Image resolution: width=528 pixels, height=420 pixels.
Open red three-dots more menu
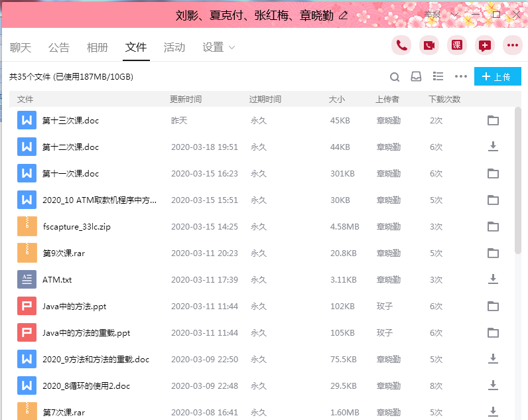pyautogui.click(x=513, y=45)
